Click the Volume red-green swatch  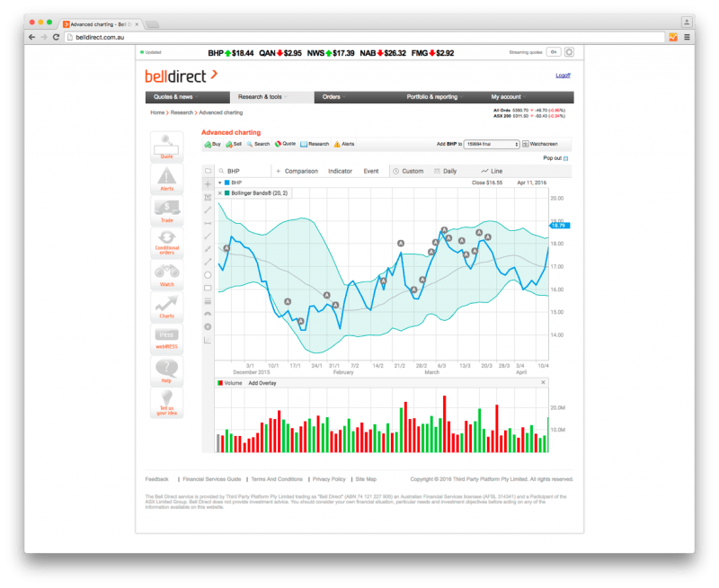[220, 383]
